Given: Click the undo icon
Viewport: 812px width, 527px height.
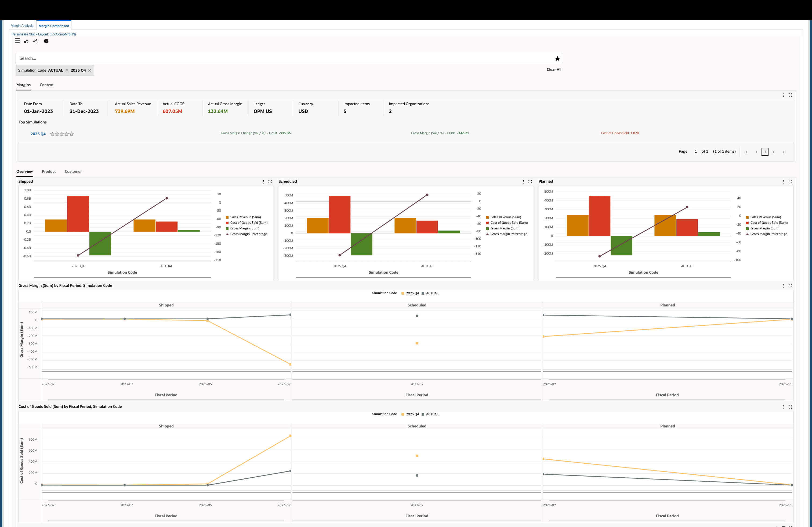Looking at the screenshot, I should (x=26, y=41).
